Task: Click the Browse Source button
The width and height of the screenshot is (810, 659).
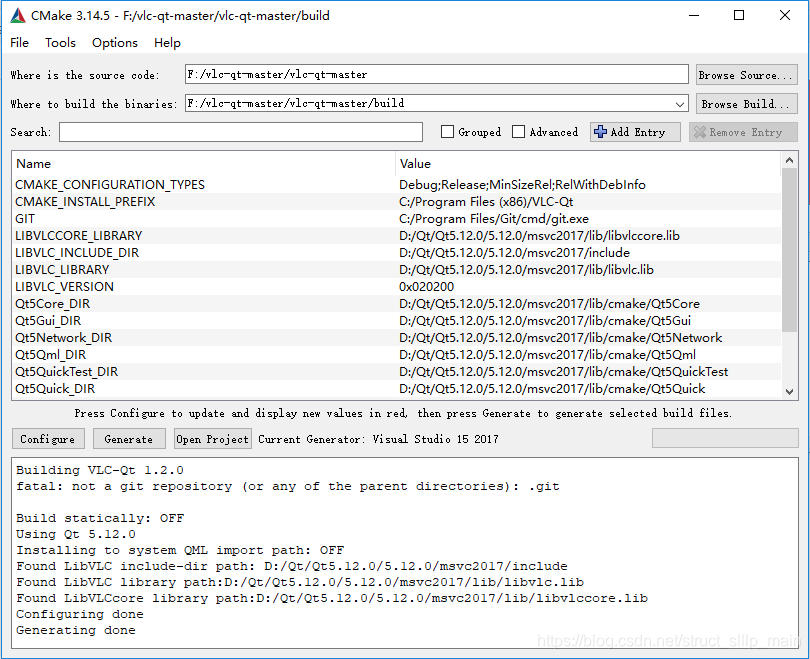Action: pyautogui.click(x=746, y=75)
